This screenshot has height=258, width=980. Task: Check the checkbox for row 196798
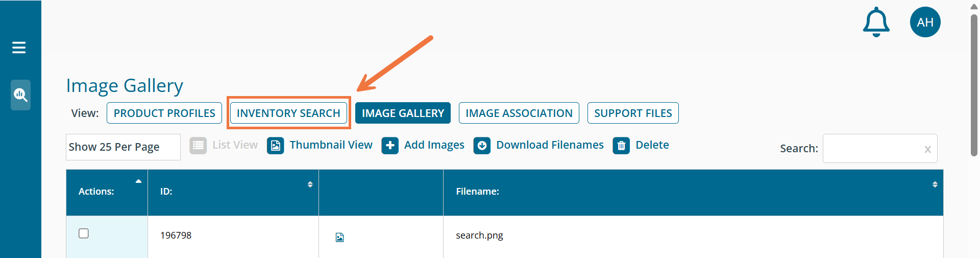point(84,233)
